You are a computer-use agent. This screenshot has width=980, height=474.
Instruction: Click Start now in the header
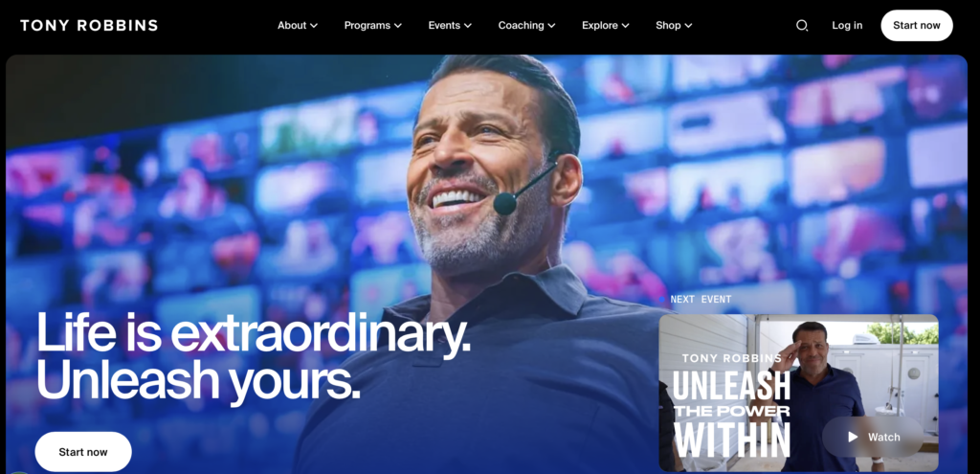pyautogui.click(x=916, y=26)
